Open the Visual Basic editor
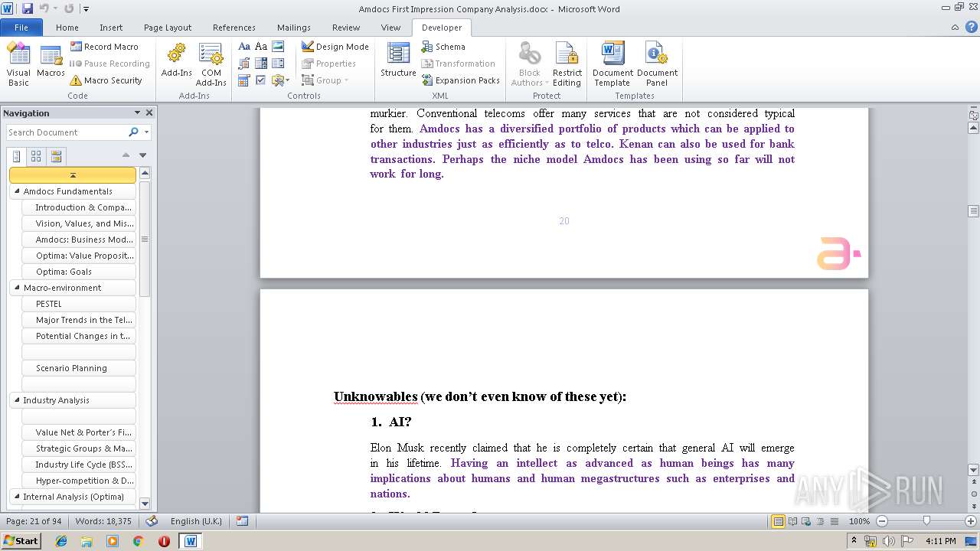Screen dimensions: 980x551 18,64
